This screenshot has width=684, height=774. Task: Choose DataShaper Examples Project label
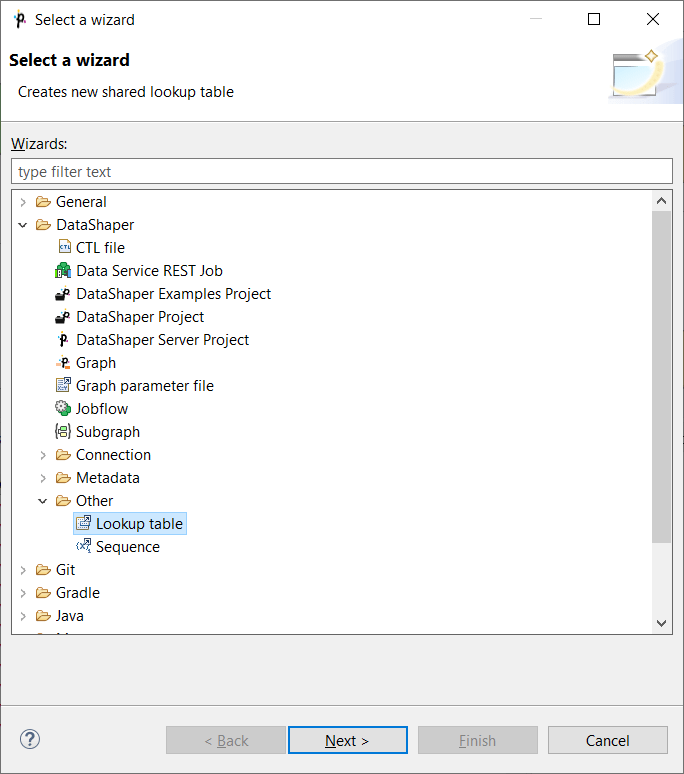tap(174, 294)
